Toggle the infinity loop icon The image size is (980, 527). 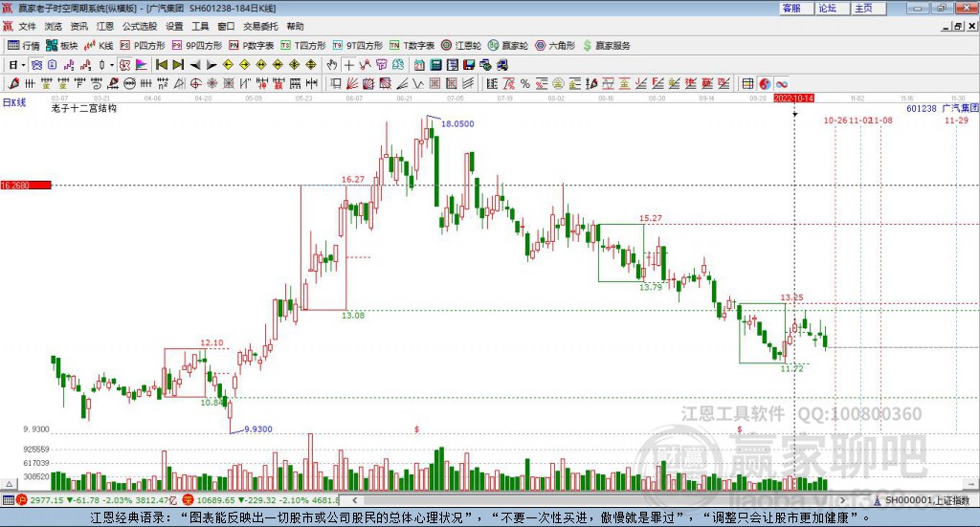[782, 83]
